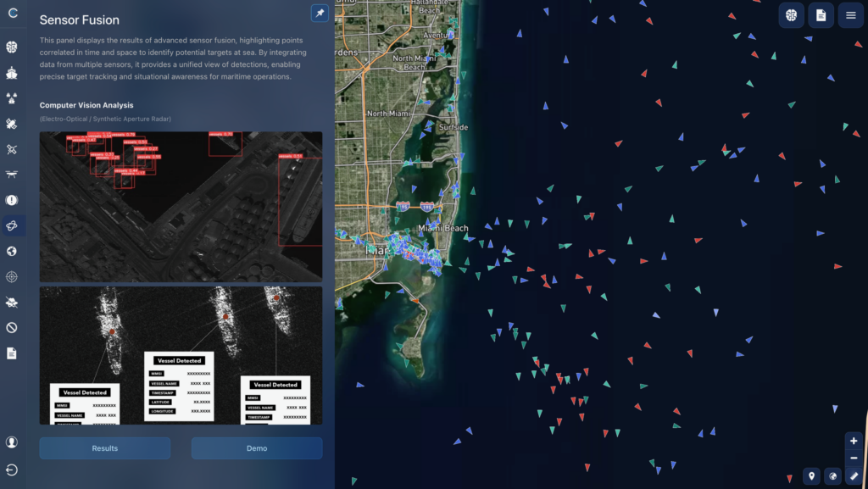Click the prohibited circle icon in sidebar
Screen dimensions: 868x489
coord(12,327)
